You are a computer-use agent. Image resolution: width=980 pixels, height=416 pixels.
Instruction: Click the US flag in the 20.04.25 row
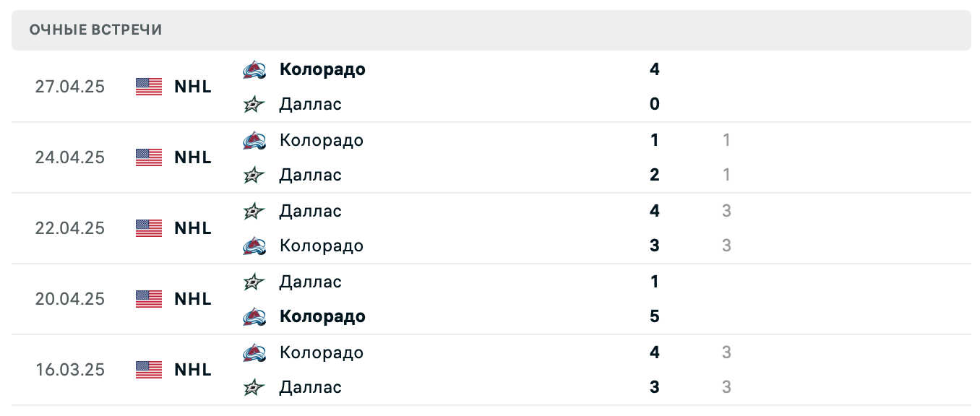click(147, 299)
